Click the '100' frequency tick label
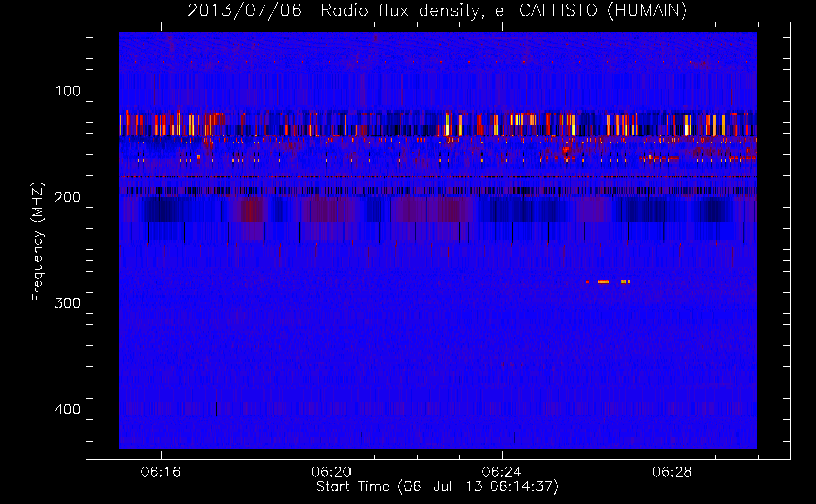Image resolution: width=816 pixels, height=504 pixels. pos(68,91)
